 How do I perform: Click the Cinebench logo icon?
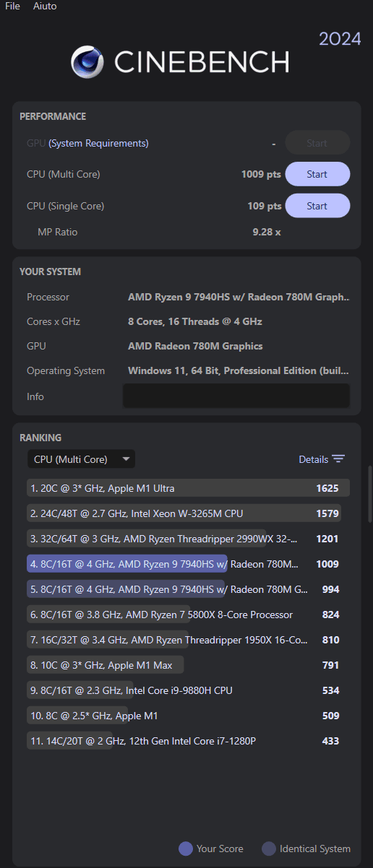(87, 62)
